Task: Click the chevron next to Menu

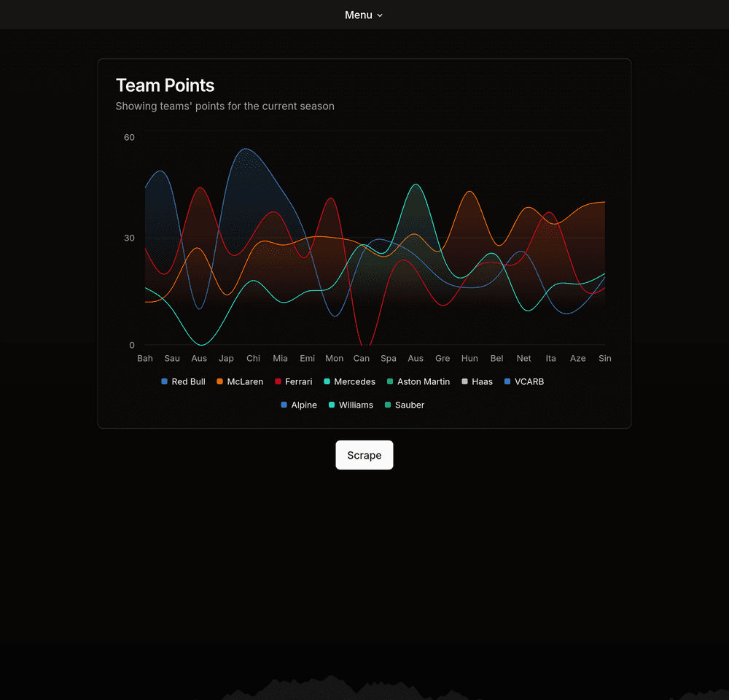Action: [x=379, y=15]
